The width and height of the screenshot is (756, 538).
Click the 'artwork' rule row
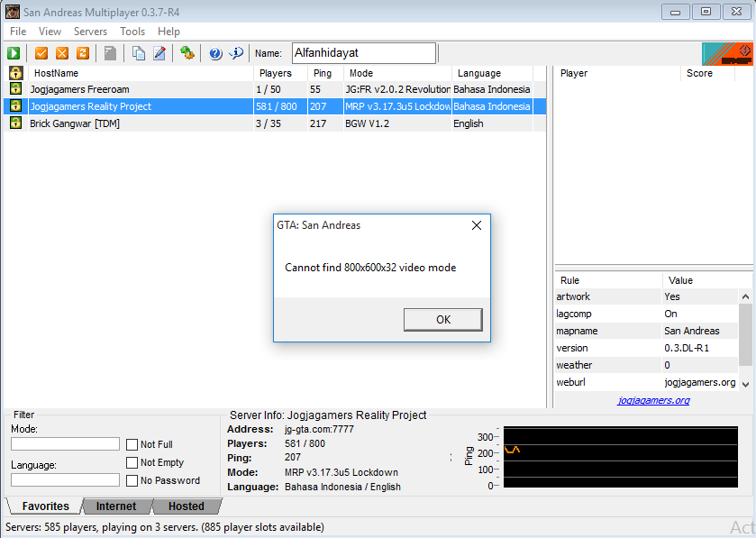click(647, 296)
